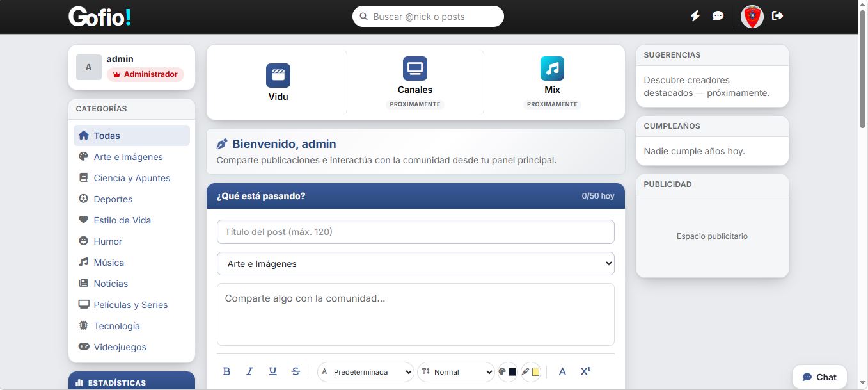Viewport: 868px width, 390px height.
Task: Click the text case A formatting icon
Action: pyautogui.click(x=562, y=371)
